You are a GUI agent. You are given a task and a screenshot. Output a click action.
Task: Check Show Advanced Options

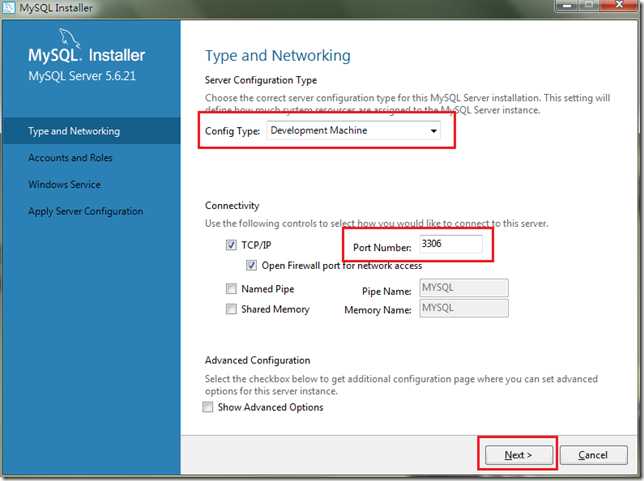pos(208,407)
